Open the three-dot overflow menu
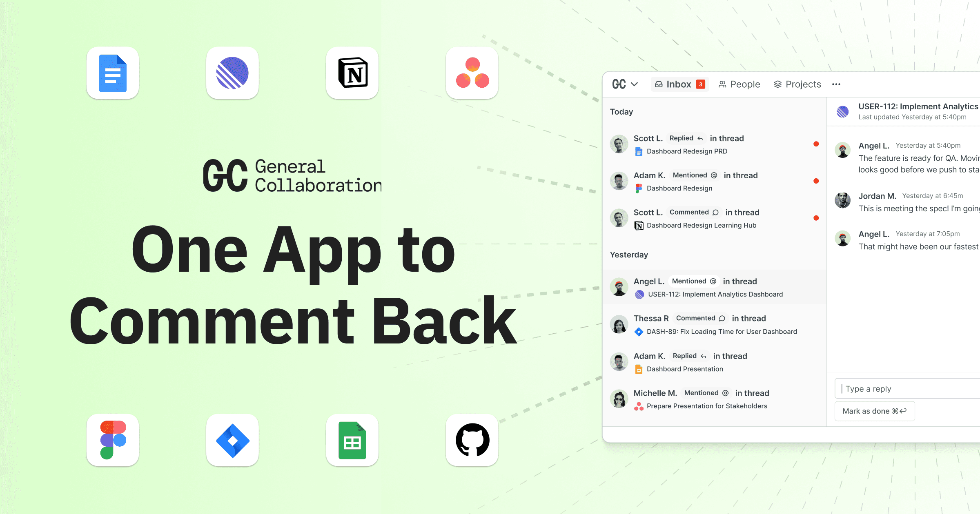This screenshot has width=980, height=514. click(x=837, y=84)
